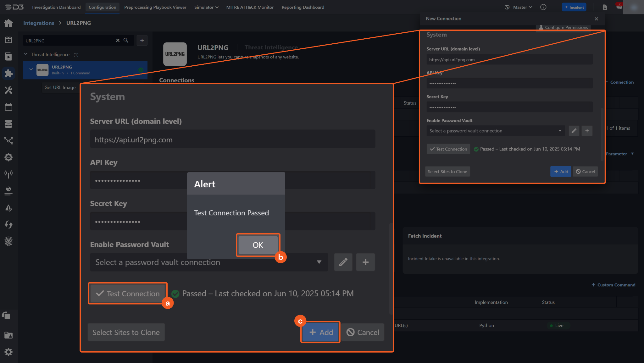
Task: Open the wrench and screwdriver utilities icon
Action: (x=8, y=91)
